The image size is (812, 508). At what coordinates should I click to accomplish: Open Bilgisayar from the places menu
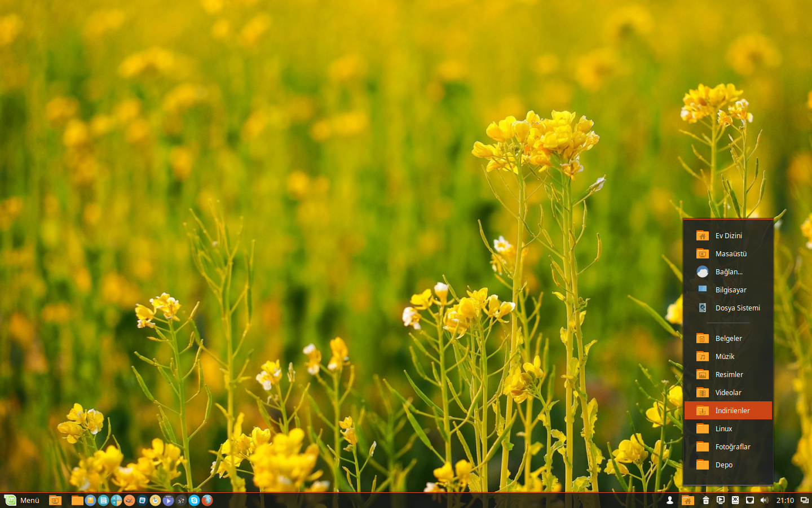pyautogui.click(x=728, y=290)
